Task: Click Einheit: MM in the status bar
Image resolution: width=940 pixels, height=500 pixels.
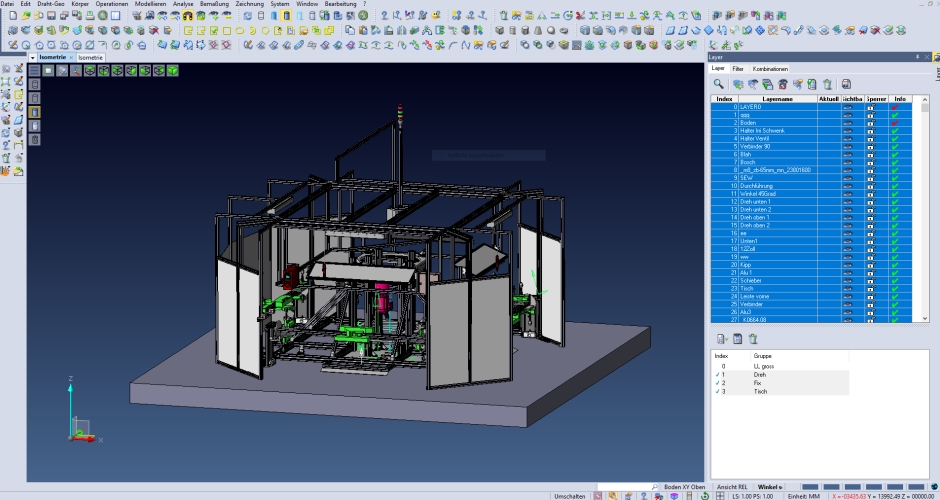Action: [803, 496]
